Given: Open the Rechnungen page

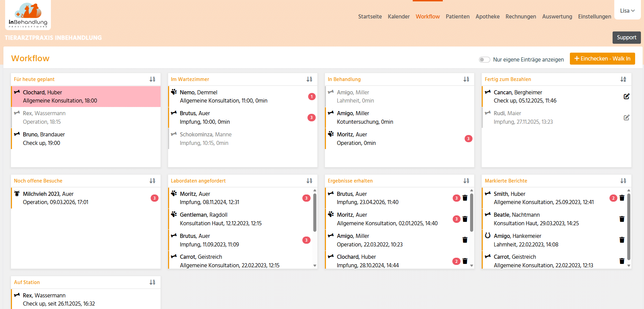Looking at the screenshot, I should [521, 16].
